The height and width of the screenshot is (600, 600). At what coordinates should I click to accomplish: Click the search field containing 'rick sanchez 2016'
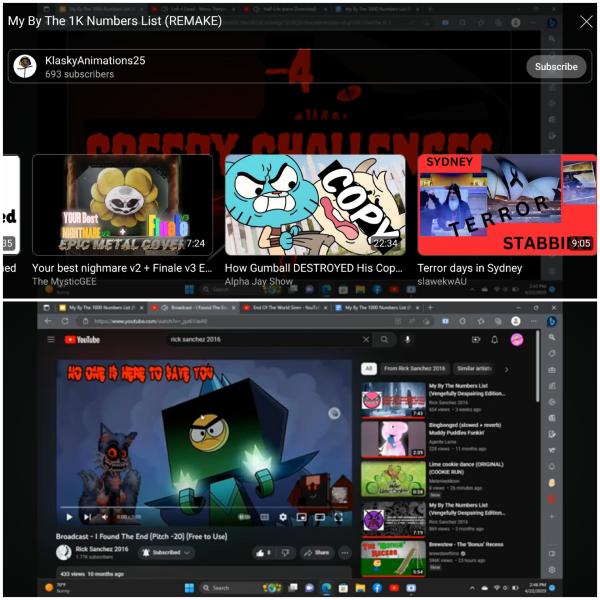pyautogui.click(x=264, y=339)
